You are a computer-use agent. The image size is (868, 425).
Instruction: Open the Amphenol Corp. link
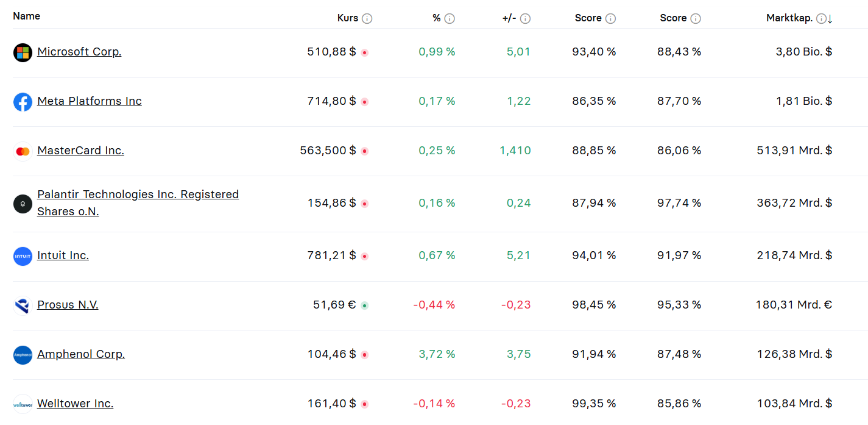tap(81, 354)
